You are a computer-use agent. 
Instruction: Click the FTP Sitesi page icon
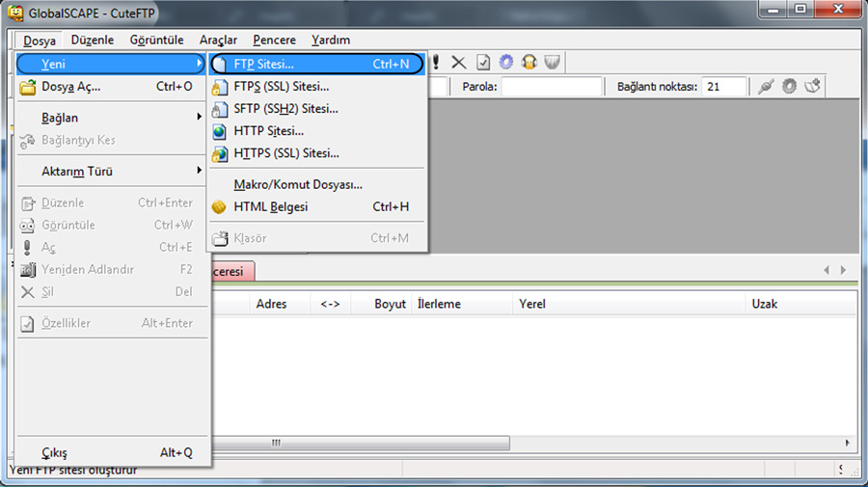coord(220,65)
